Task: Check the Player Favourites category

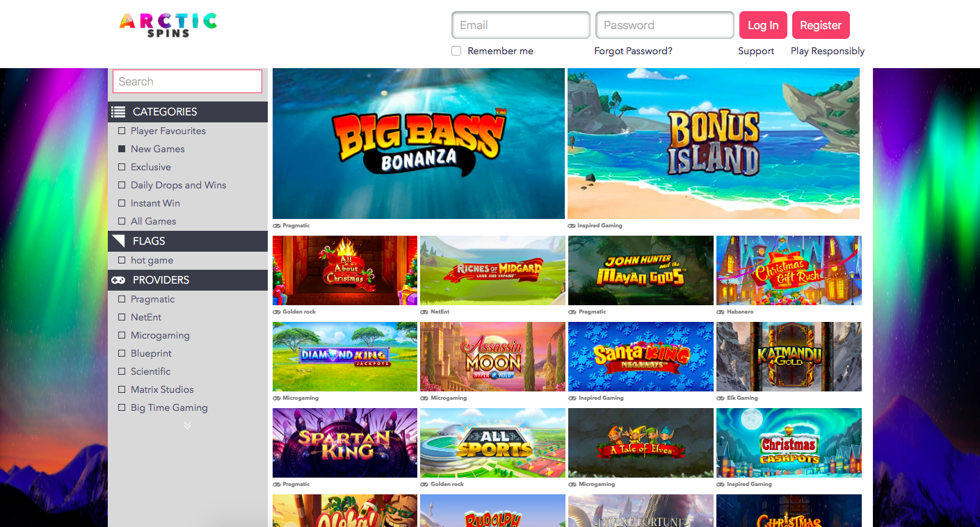Action: tap(122, 131)
